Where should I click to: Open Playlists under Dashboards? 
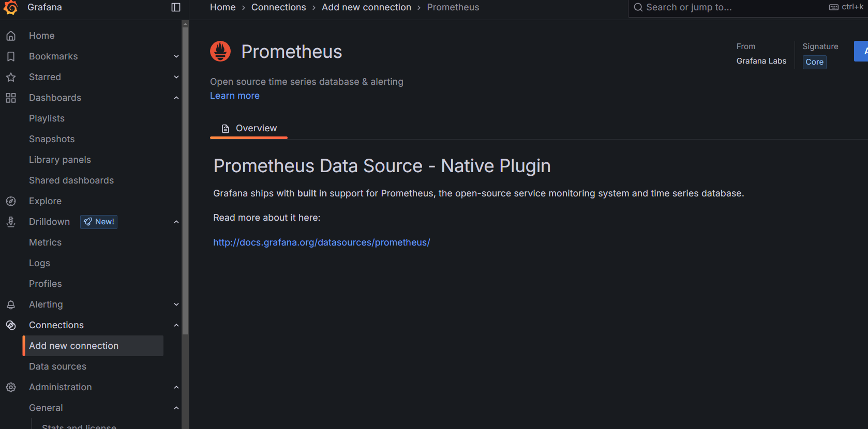pyautogui.click(x=47, y=118)
